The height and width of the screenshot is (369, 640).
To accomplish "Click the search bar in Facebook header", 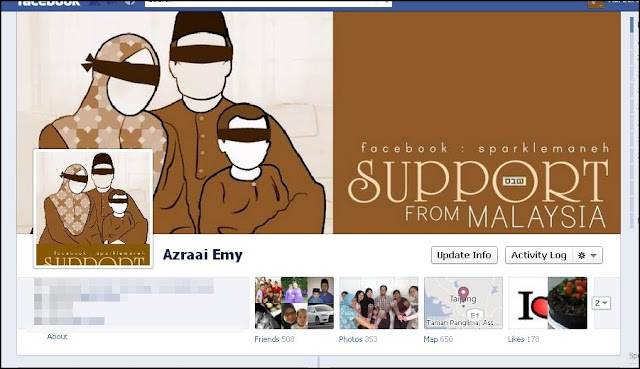I will pos(268,3).
